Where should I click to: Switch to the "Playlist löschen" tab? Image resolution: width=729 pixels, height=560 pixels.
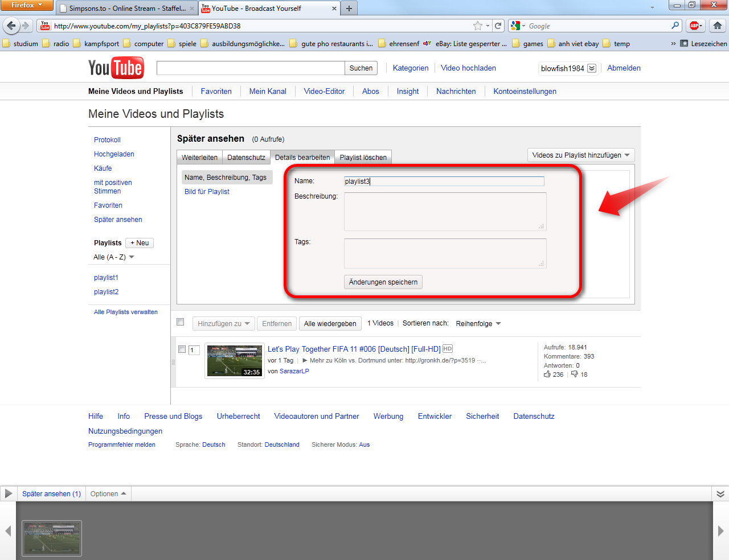click(363, 157)
